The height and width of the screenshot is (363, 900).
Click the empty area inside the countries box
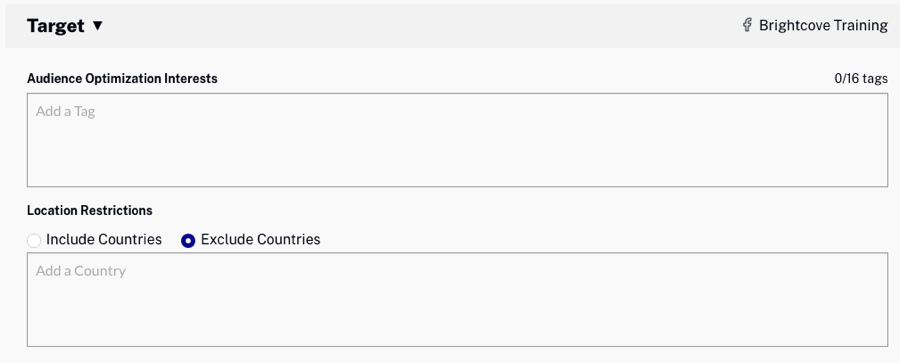pyautogui.click(x=457, y=311)
